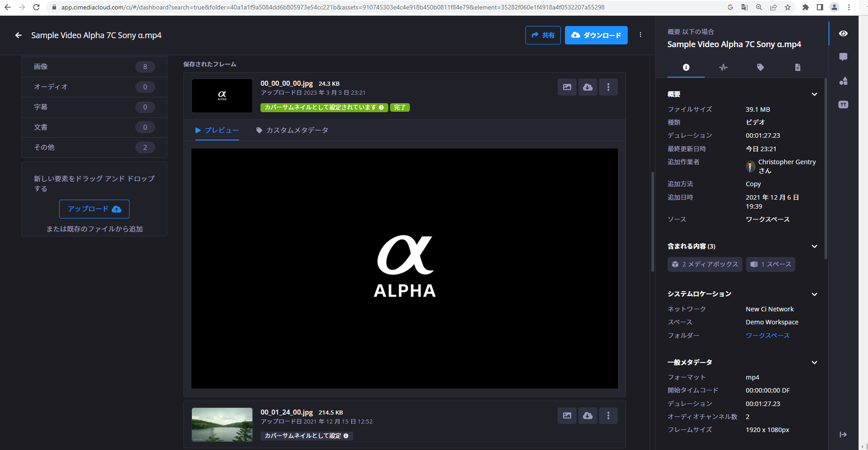Screen dimensions: 868x450
Task: Click the 2 メディアボックス chip
Action: pyautogui.click(x=705, y=264)
